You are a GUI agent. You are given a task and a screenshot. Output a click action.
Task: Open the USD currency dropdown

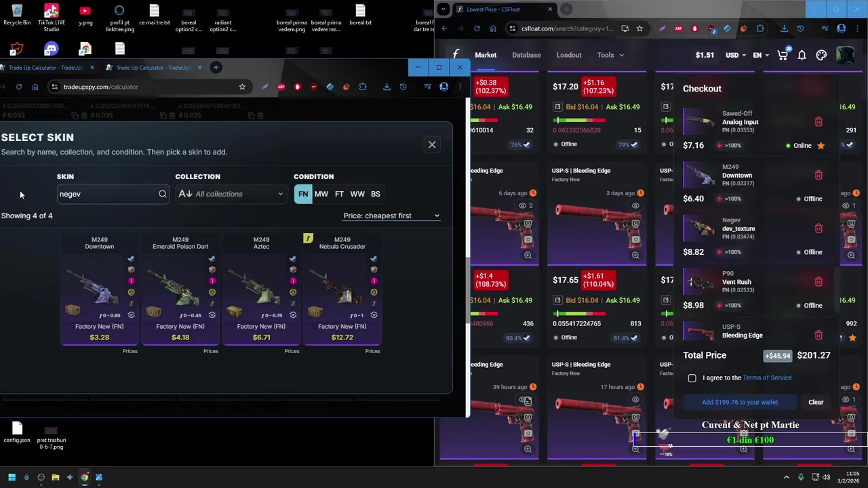[x=736, y=55]
